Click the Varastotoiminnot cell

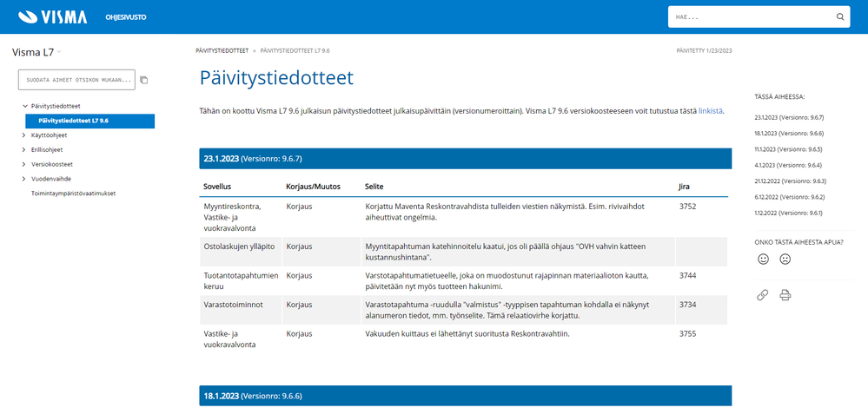[x=241, y=310]
